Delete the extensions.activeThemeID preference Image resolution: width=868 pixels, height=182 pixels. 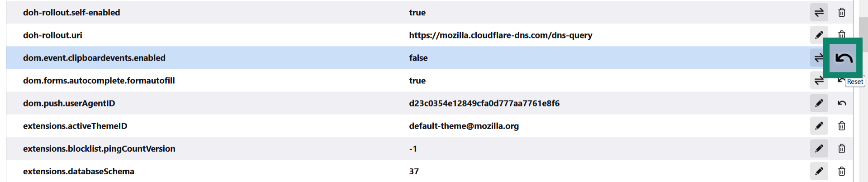point(841,126)
